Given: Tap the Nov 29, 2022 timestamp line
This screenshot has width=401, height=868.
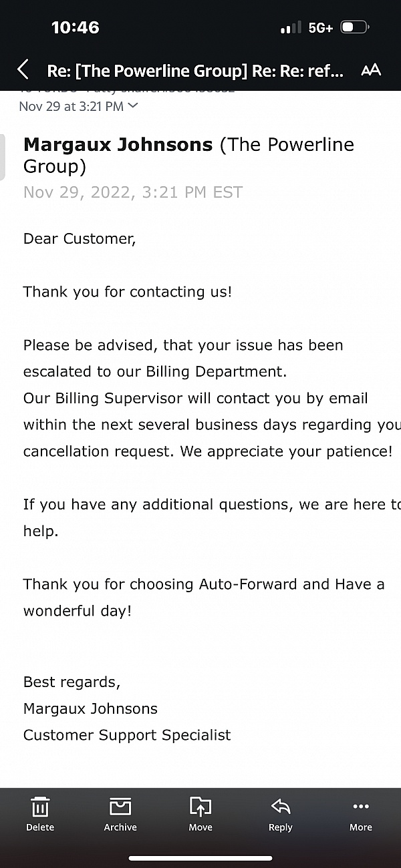Looking at the screenshot, I should click(x=133, y=192).
